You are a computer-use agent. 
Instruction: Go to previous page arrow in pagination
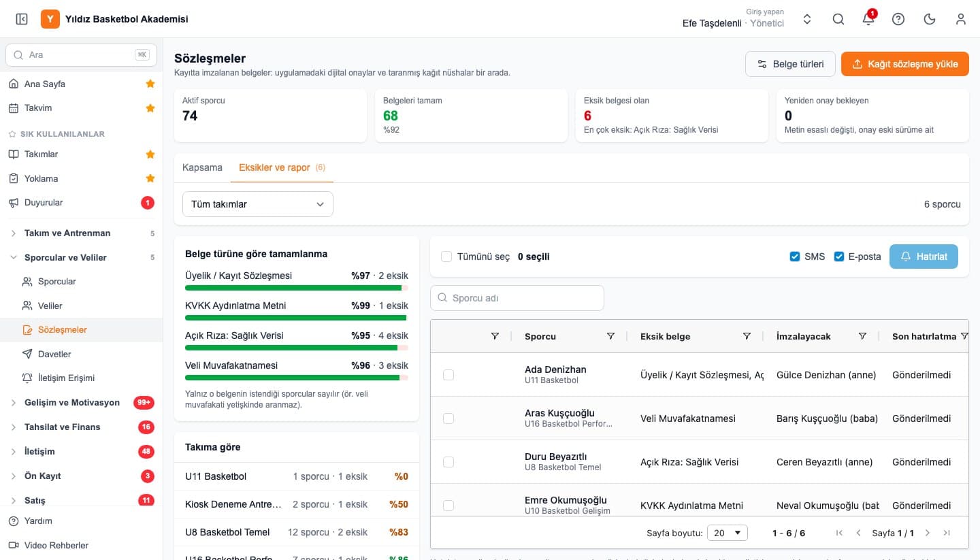click(859, 533)
